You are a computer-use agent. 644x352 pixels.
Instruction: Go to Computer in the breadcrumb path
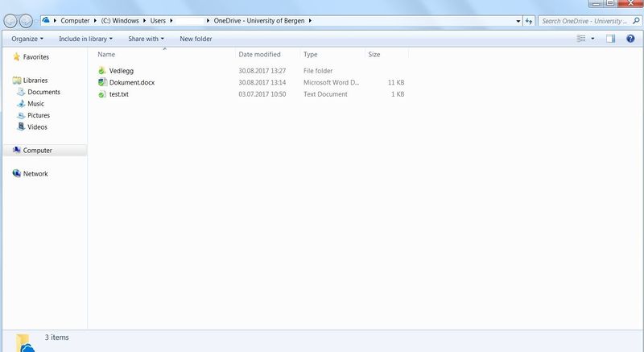(x=75, y=20)
